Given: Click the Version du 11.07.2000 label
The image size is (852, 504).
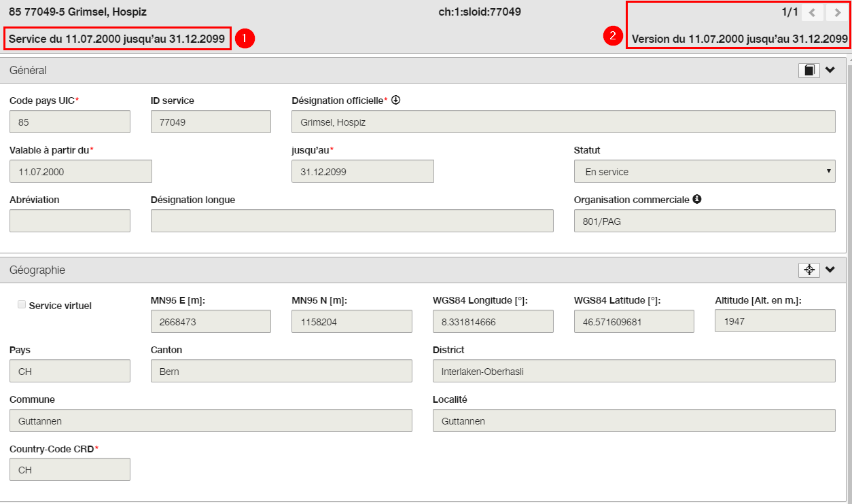Looking at the screenshot, I should (740, 39).
